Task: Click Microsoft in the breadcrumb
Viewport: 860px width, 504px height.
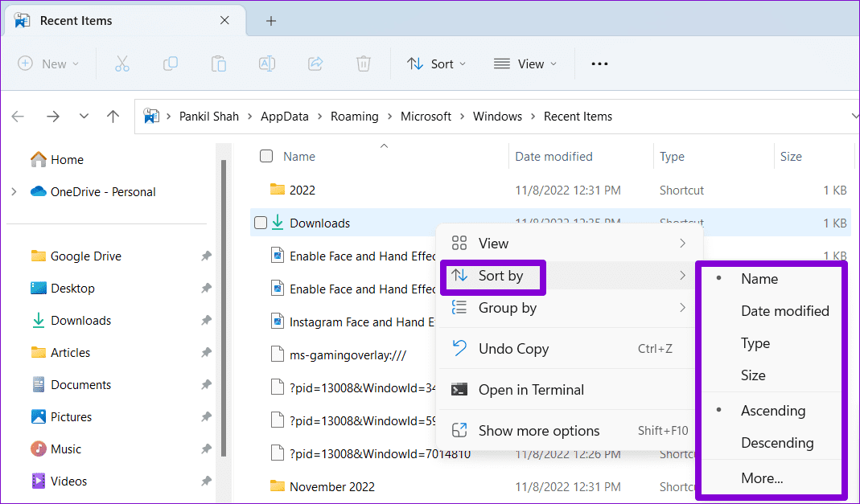Action: pos(426,116)
